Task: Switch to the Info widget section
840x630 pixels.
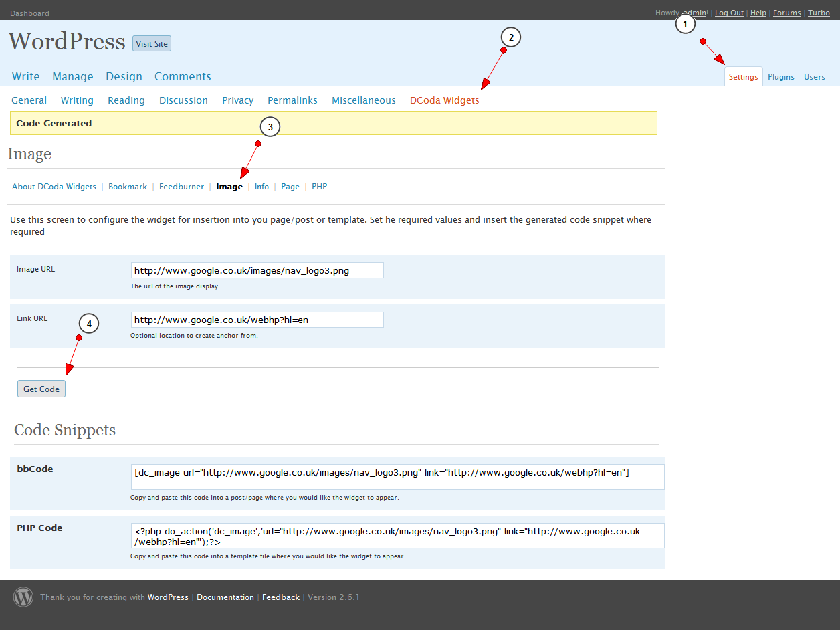Action: coord(261,187)
